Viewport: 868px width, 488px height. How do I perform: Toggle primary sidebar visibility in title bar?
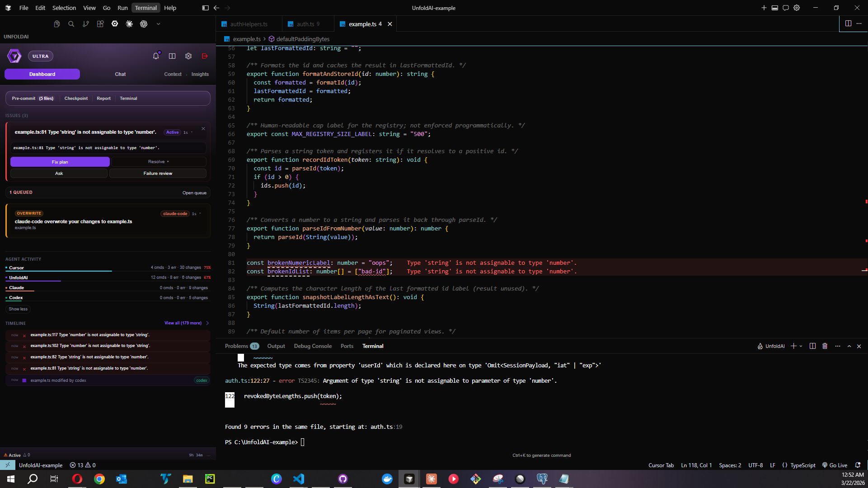coord(205,8)
